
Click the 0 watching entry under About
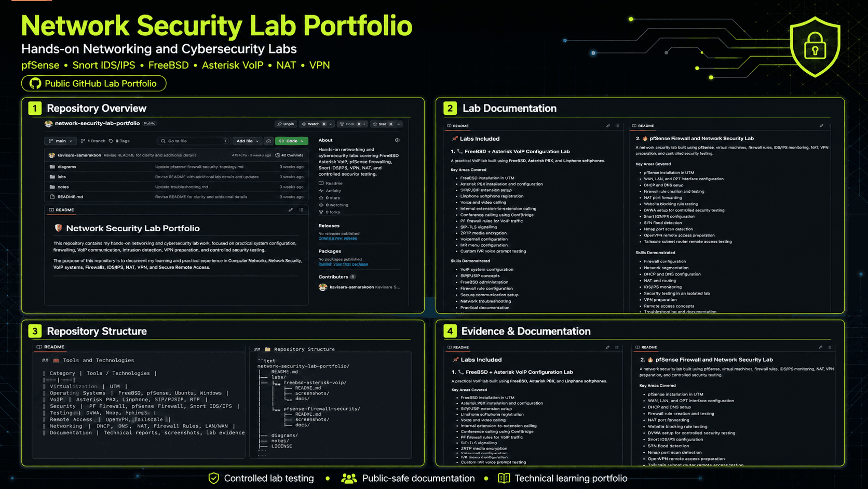[333, 205]
